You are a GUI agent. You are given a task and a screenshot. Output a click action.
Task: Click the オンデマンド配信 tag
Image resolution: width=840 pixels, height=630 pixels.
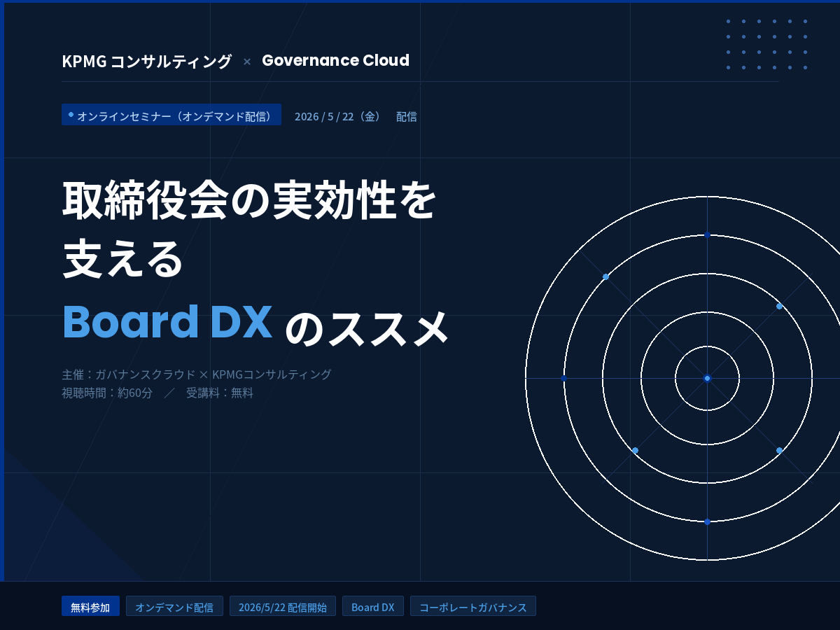(x=174, y=606)
